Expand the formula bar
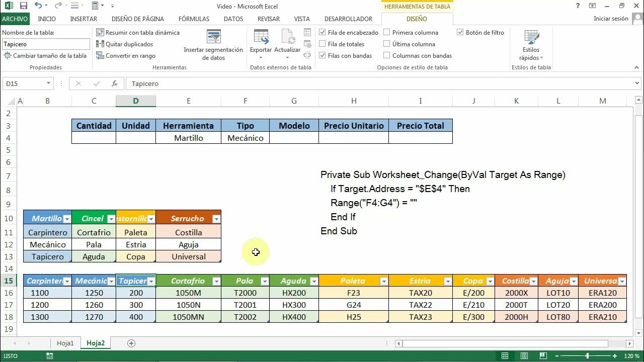This screenshot has height=362, width=644. point(637,83)
